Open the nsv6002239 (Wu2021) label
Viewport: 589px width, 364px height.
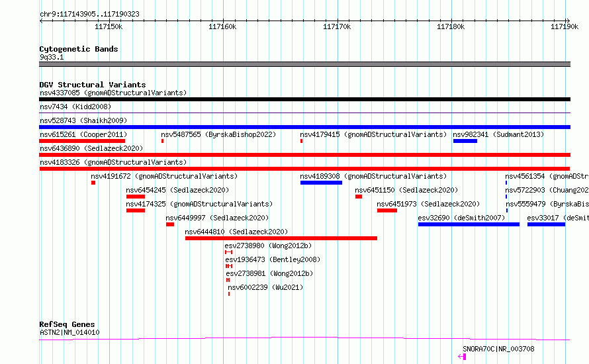(x=265, y=287)
